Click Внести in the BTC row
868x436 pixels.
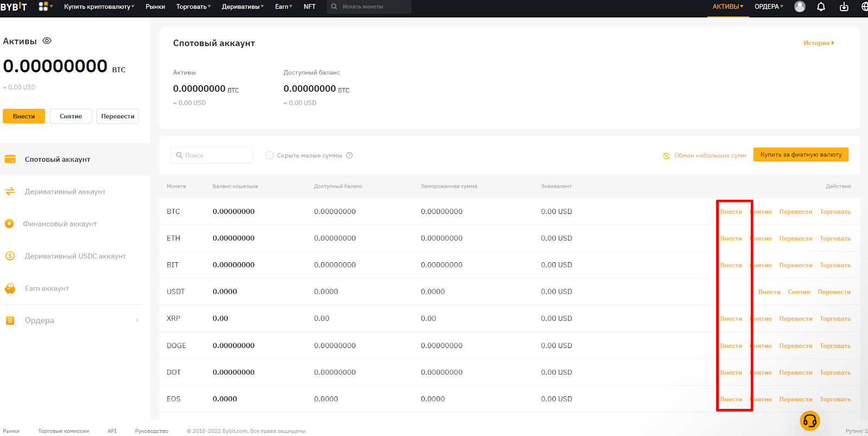click(x=731, y=212)
